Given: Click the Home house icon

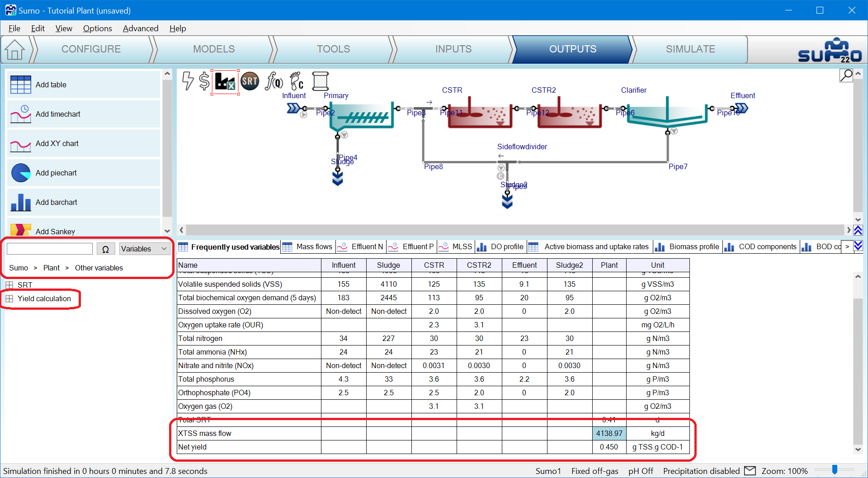Looking at the screenshot, I should [15, 49].
